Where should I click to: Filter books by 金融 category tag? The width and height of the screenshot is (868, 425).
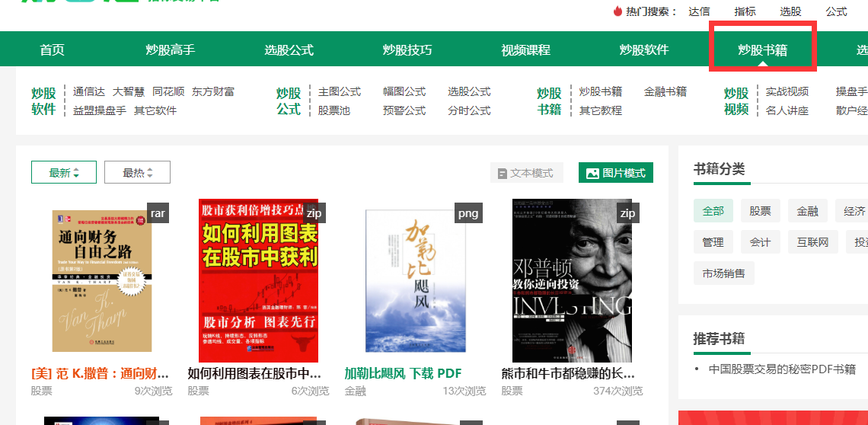pyautogui.click(x=808, y=210)
